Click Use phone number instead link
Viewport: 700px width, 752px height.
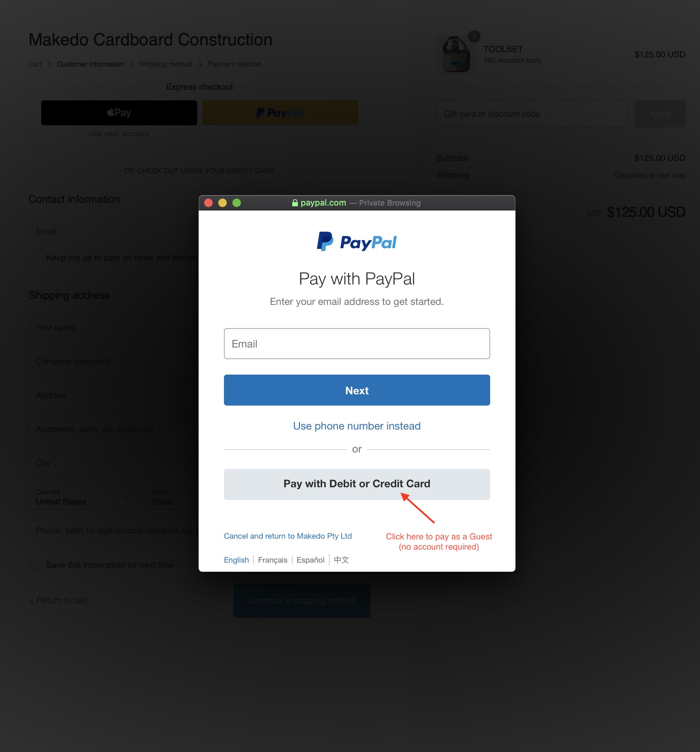point(357,426)
